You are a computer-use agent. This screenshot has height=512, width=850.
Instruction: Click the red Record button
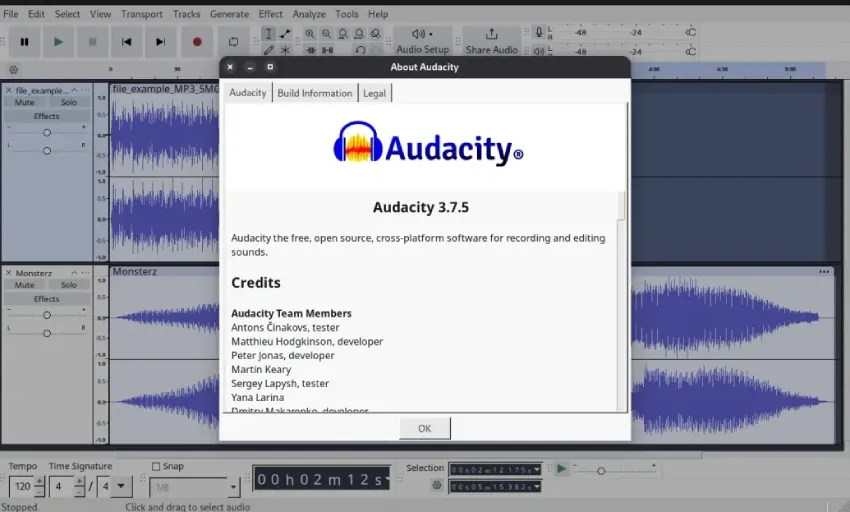pyautogui.click(x=197, y=42)
